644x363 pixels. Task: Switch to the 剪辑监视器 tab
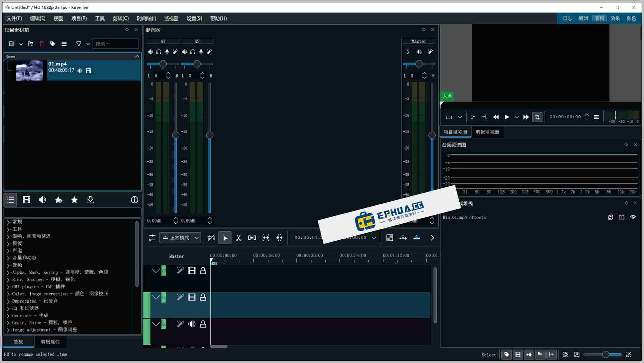[488, 132]
